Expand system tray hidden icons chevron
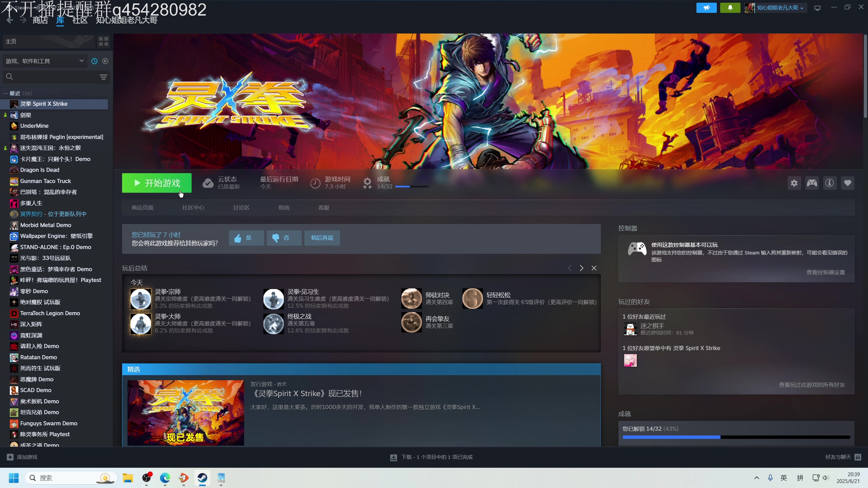The image size is (868, 488). click(756, 478)
